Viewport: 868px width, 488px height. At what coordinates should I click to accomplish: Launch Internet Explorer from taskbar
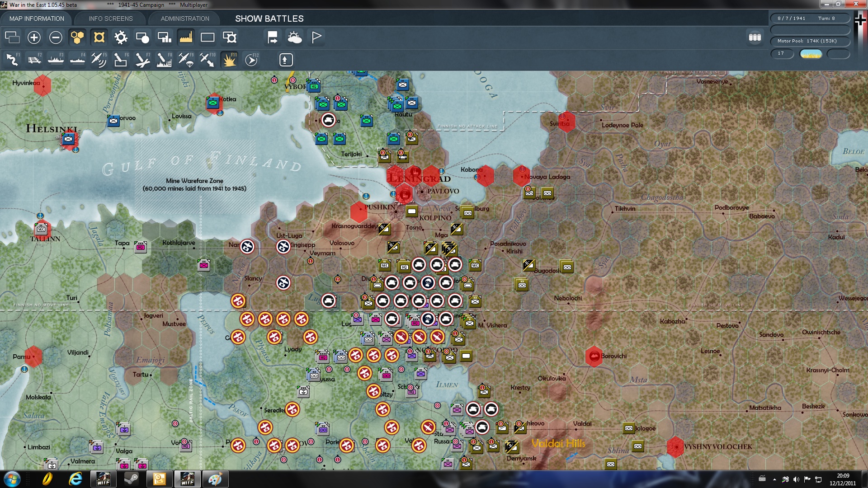[75, 479]
